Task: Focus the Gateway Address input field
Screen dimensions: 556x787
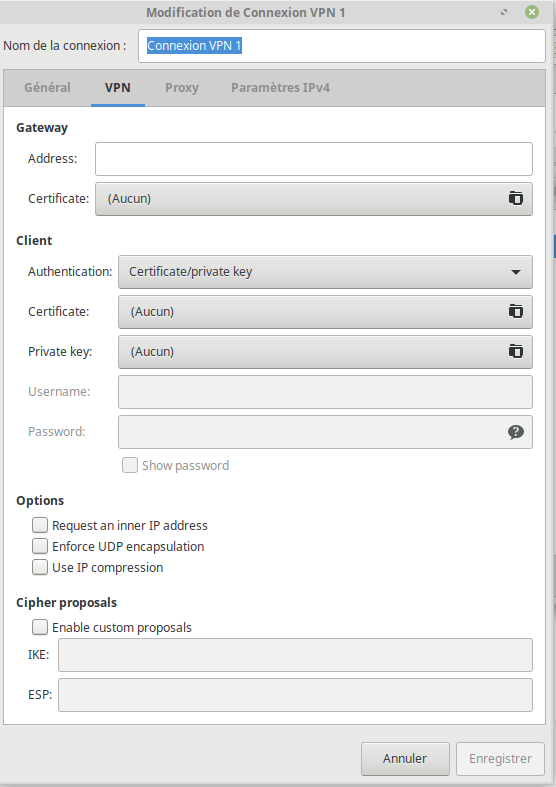Action: click(314, 159)
